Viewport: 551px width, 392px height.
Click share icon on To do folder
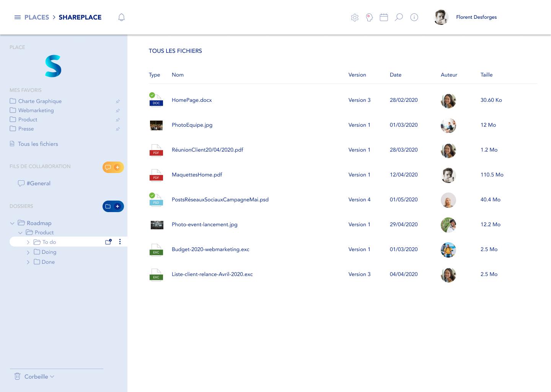[x=108, y=242]
